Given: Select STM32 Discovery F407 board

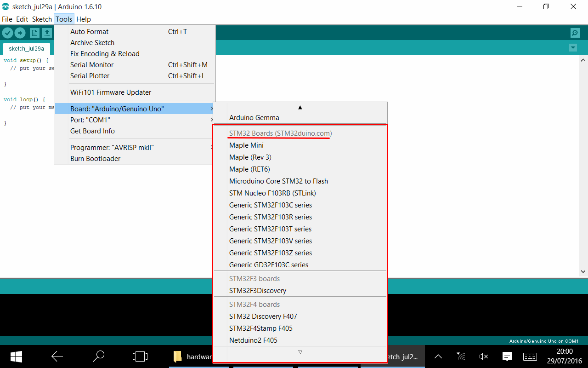Looking at the screenshot, I should [300, 316].
